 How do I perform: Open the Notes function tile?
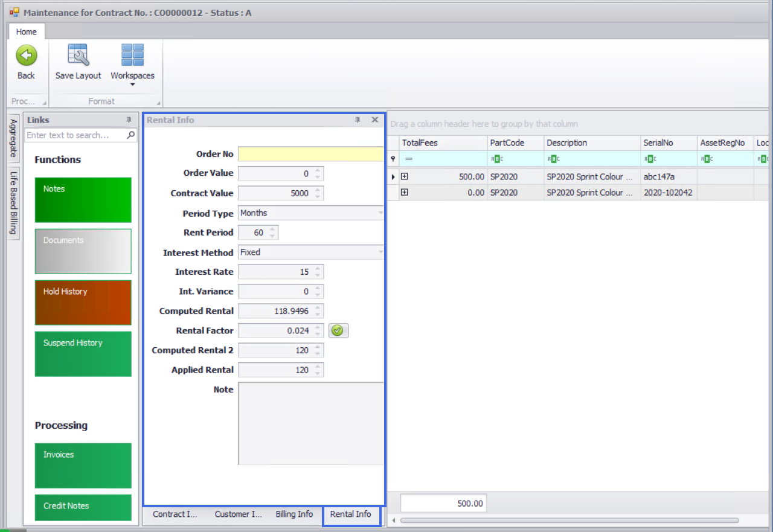(x=83, y=200)
